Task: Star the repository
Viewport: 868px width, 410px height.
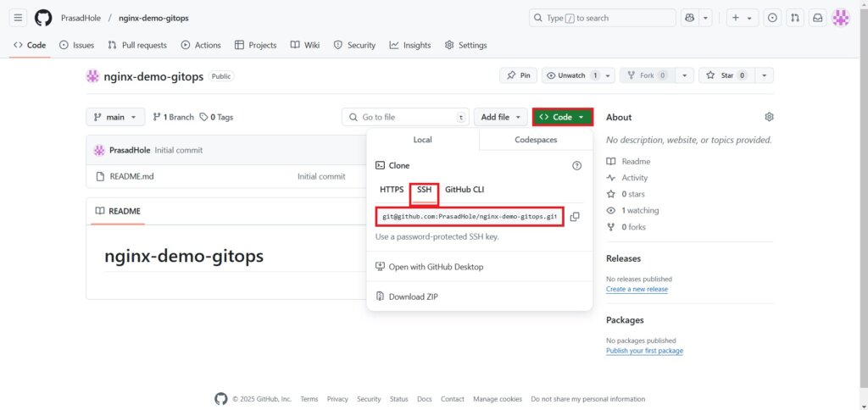Action: [x=726, y=75]
